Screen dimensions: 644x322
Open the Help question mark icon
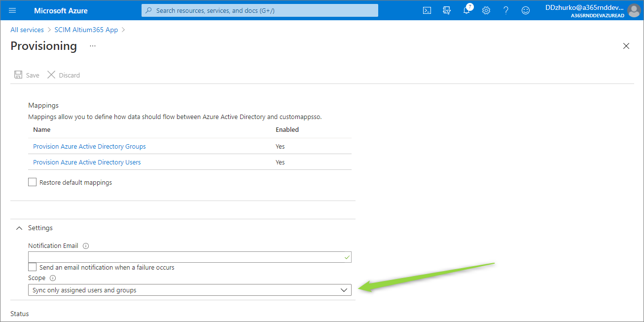coord(506,10)
